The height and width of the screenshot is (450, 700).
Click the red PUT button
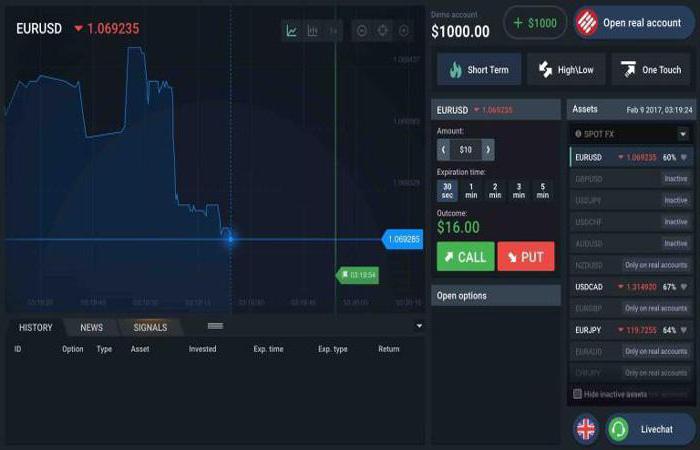coord(526,256)
